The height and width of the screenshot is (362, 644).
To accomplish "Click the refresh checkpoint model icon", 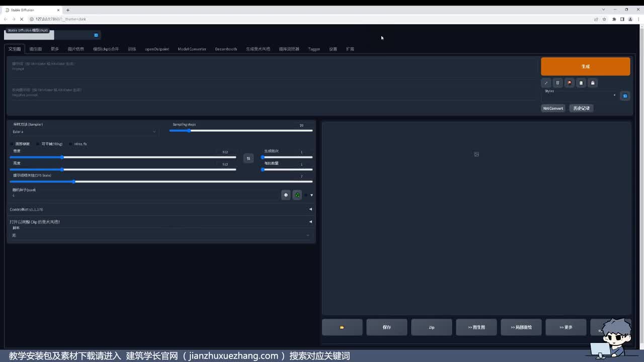I will click(96, 35).
